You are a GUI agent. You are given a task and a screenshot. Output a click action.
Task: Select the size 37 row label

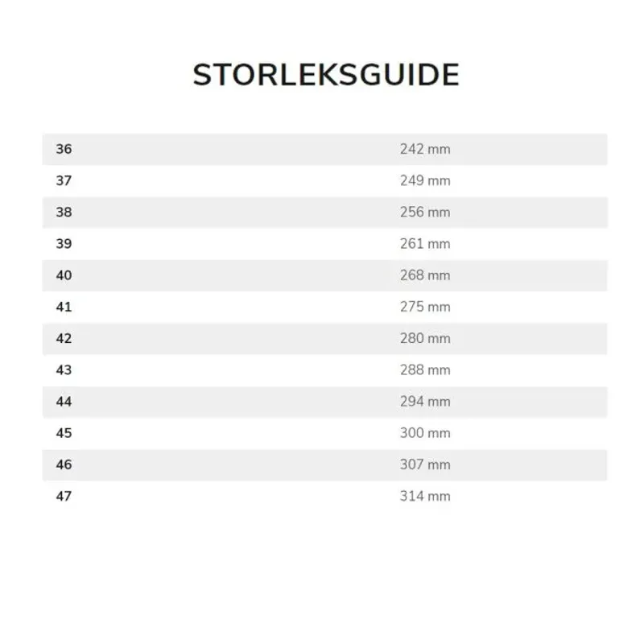[x=64, y=180]
